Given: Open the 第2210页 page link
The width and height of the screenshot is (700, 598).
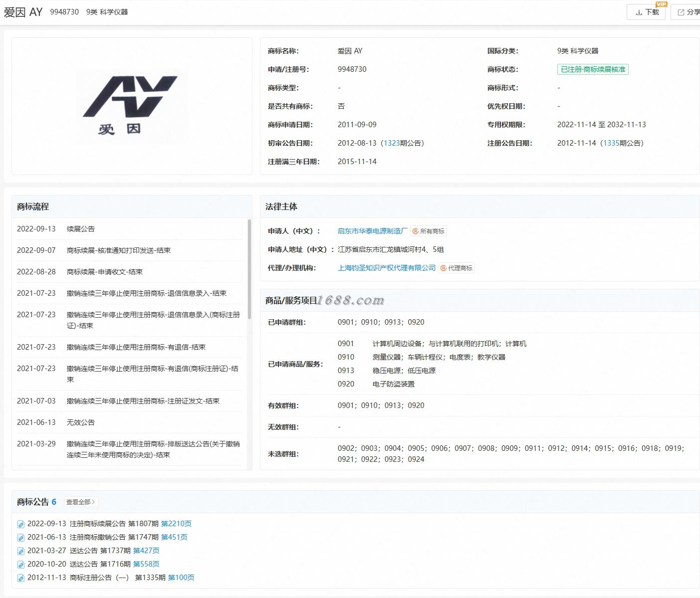Looking at the screenshot, I should click(176, 524).
